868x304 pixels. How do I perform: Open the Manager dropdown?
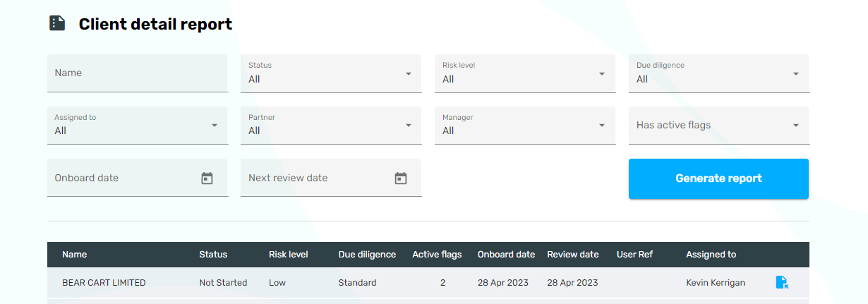(x=525, y=126)
